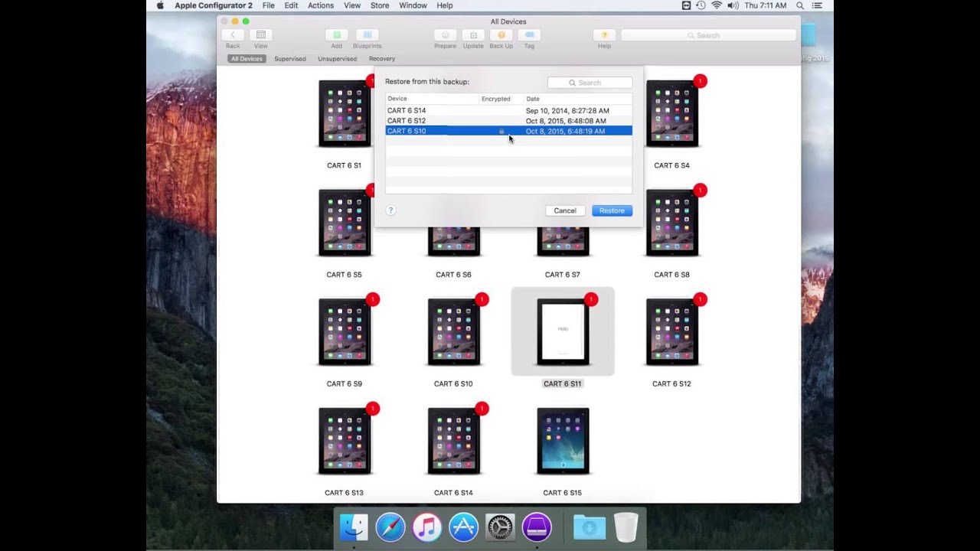Select the CART 6 S11 iPad thumbnail
Screen dimensions: 980x551
point(563,332)
